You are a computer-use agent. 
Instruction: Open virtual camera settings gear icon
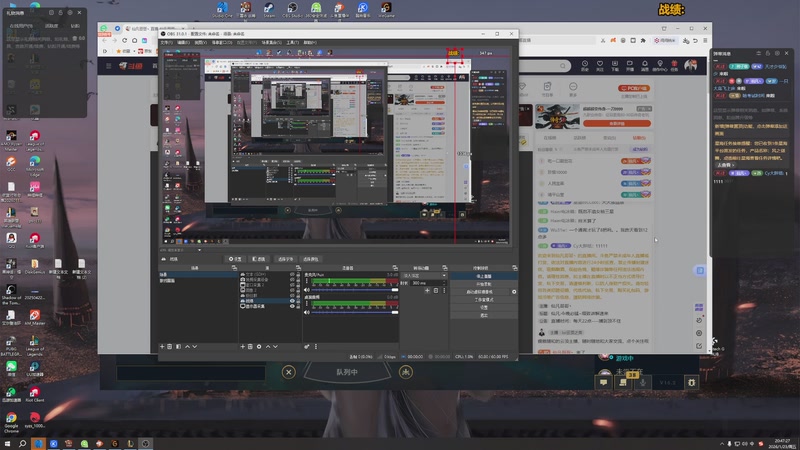pyautogui.click(x=514, y=292)
